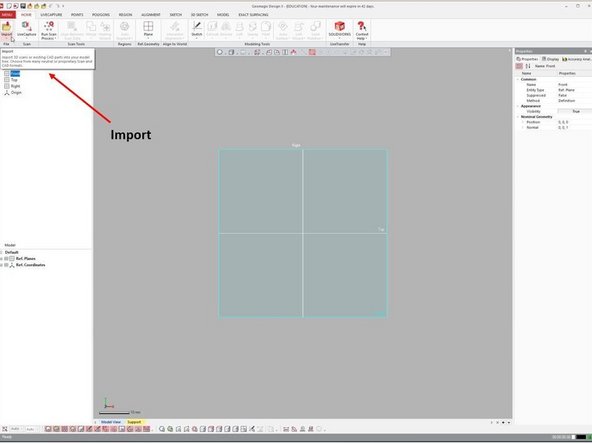The image size is (592, 444).
Task: Click the Interactive Alignment icon
Action: tap(174, 30)
